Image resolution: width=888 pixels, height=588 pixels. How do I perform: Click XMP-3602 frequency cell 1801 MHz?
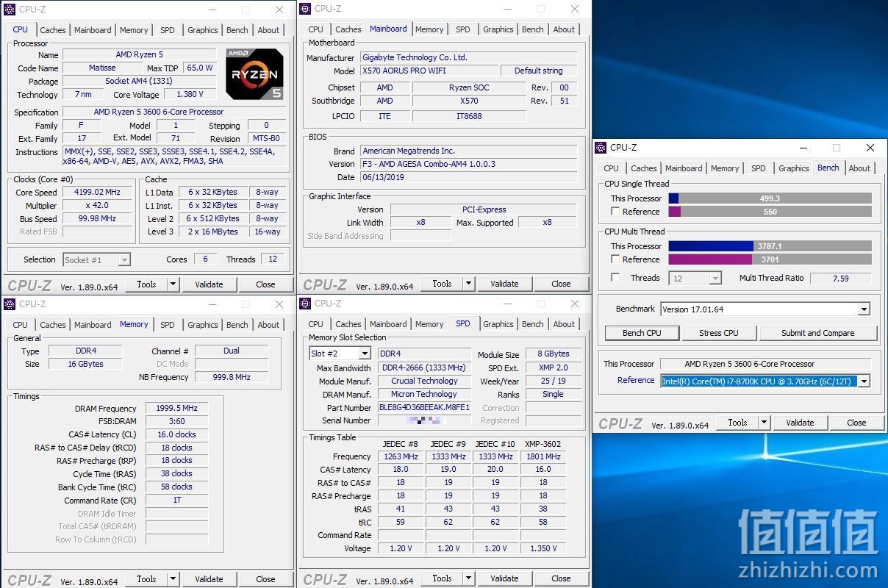pyautogui.click(x=543, y=456)
